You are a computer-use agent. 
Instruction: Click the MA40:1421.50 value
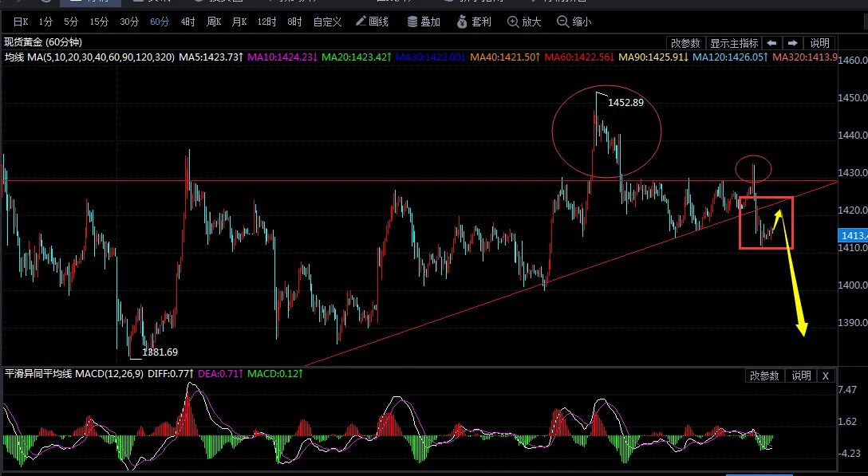coord(505,57)
